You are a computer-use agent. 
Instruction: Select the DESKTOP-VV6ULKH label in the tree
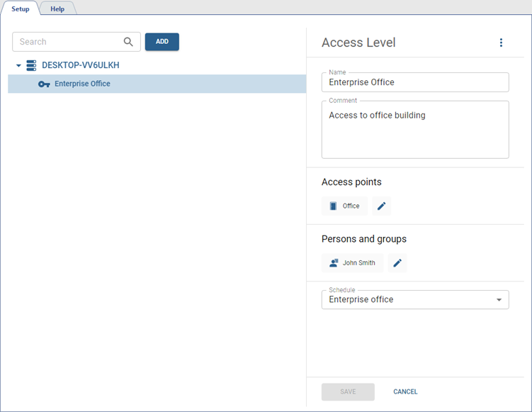[x=80, y=65]
